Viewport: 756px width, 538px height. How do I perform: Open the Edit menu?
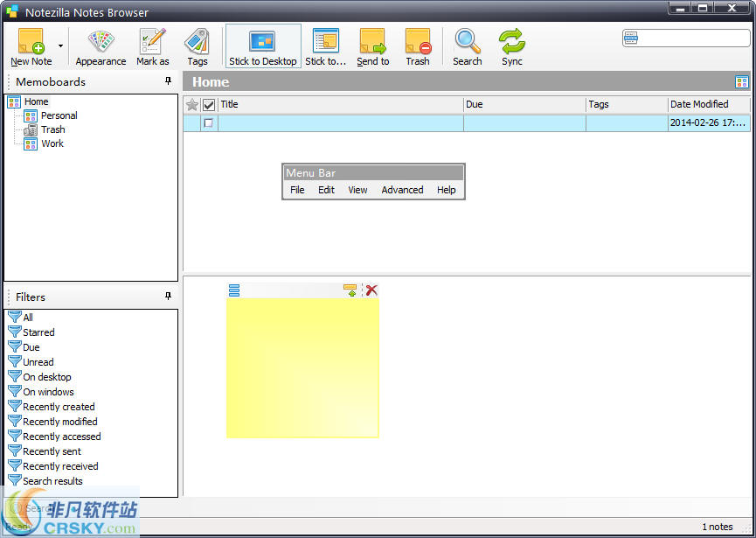point(326,190)
